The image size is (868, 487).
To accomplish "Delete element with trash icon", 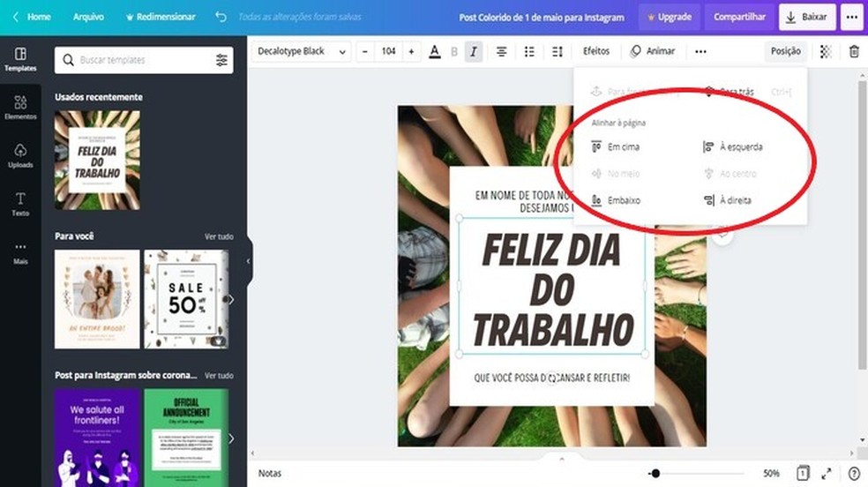I will click(x=853, y=52).
